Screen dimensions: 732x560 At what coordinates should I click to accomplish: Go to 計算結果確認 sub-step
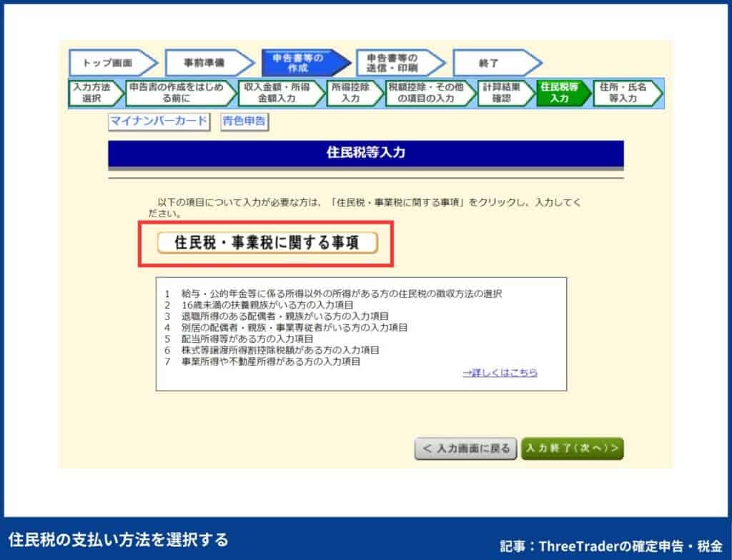[x=505, y=93]
